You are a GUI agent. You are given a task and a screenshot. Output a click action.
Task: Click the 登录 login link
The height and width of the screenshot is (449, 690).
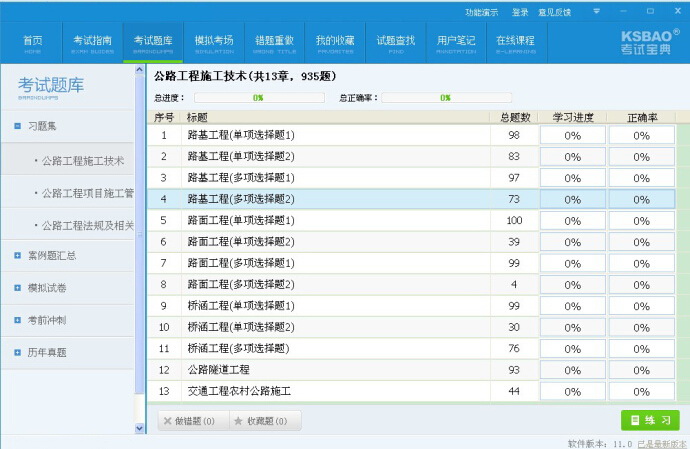(x=520, y=12)
